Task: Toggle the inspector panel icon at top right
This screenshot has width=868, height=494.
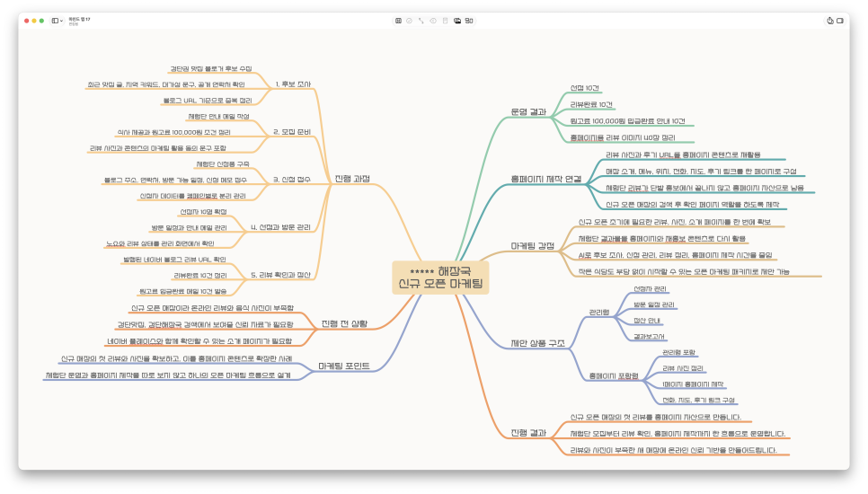Action: coord(840,21)
